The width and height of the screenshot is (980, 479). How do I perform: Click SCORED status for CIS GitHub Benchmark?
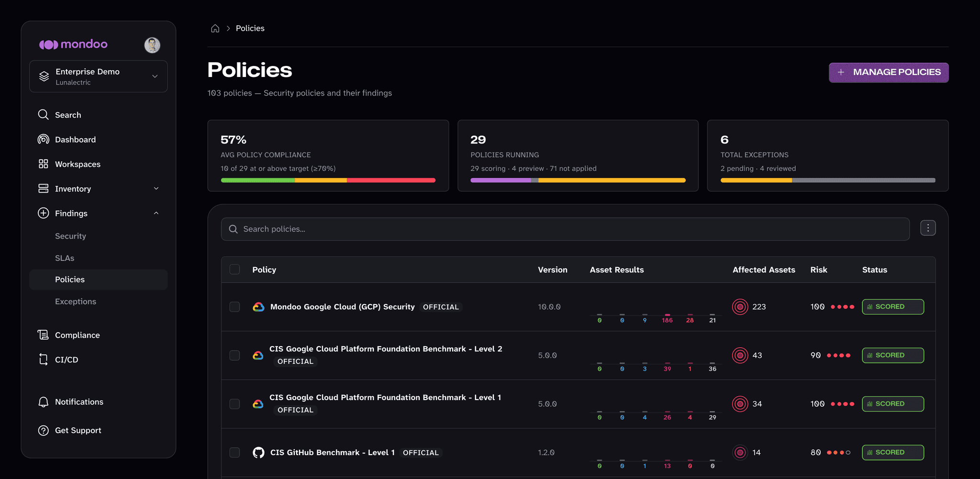pyautogui.click(x=893, y=453)
